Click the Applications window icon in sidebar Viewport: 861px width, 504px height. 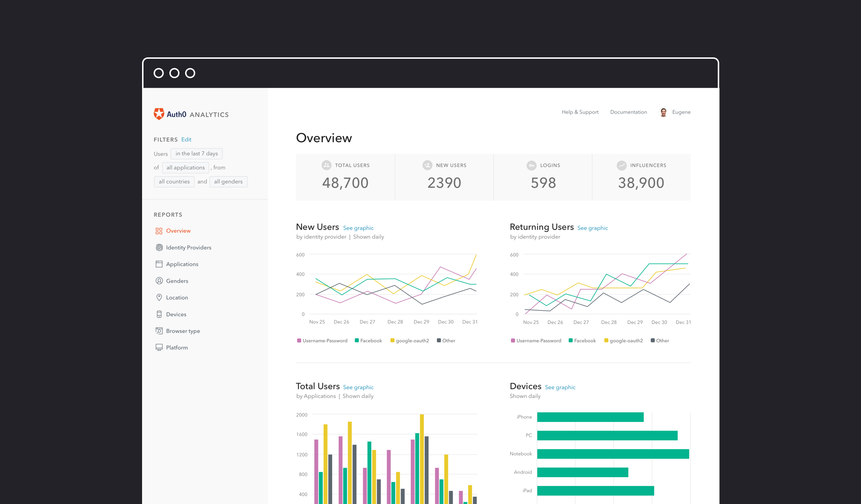159,264
